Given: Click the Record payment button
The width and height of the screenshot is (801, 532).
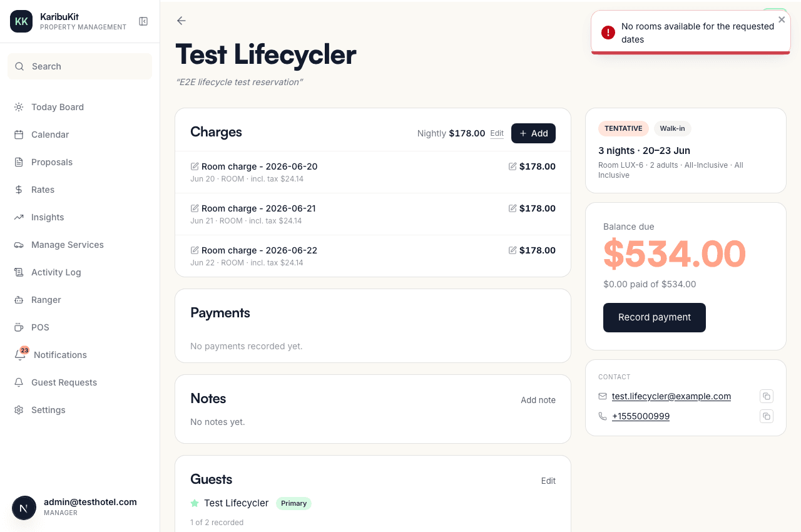Looking at the screenshot, I should click(x=655, y=317).
